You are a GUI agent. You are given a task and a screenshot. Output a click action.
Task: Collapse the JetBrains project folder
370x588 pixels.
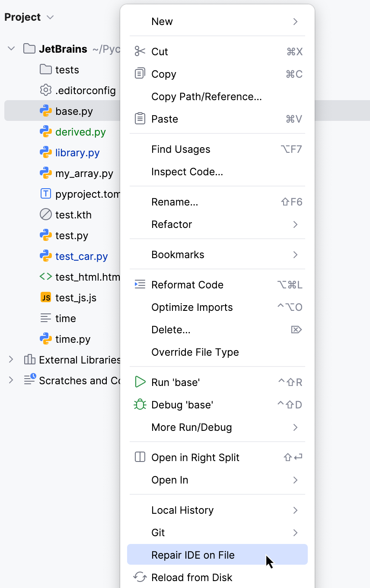11,48
